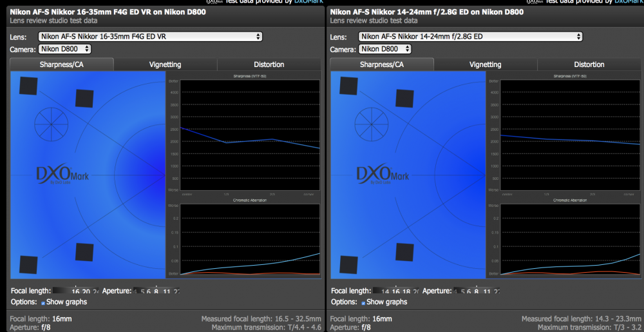Toggle Show graphs checkbox in 16-35mm panel
Viewport: 644px width, 332px height.
pyautogui.click(x=43, y=303)
